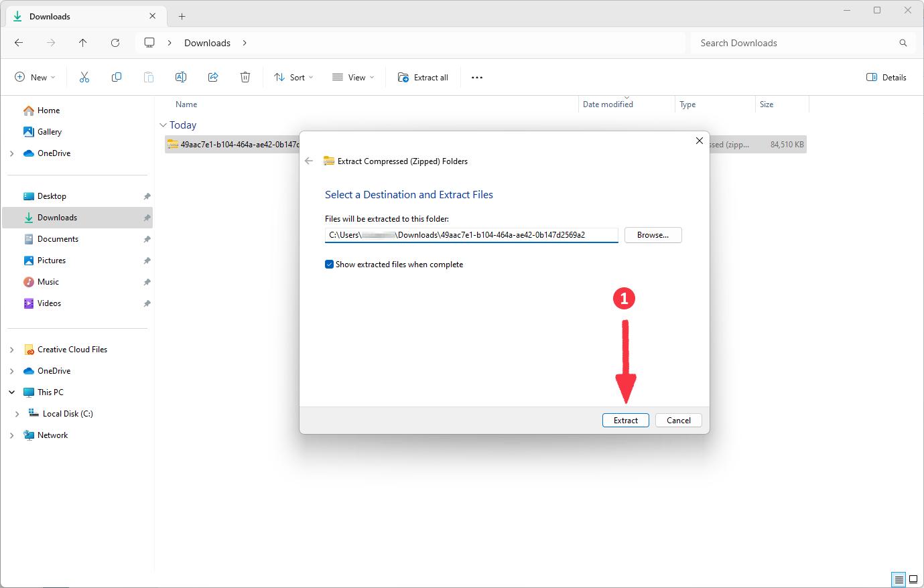Image resolution: width=924 pixels, height=588 pixels.
Task: Click the Rename icon in toolbar
Action: (x=181, y=78)
